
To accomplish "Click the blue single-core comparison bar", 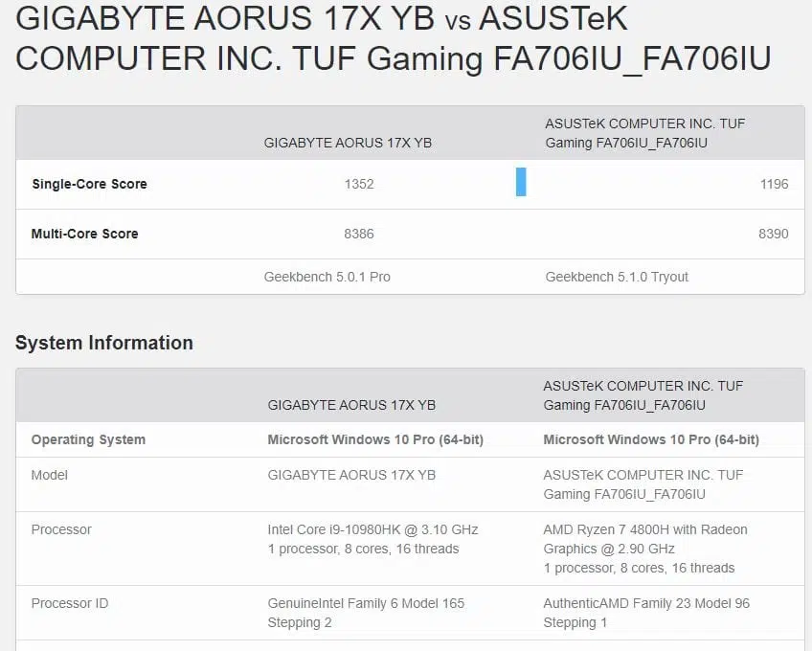I will coord(521,182).
